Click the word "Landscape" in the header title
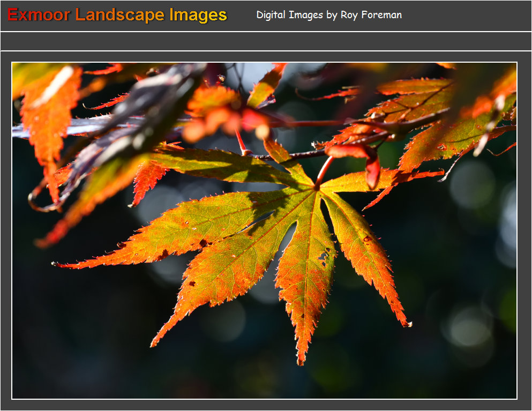The height and width of the screenshot is (411, 532). point(121,15)
